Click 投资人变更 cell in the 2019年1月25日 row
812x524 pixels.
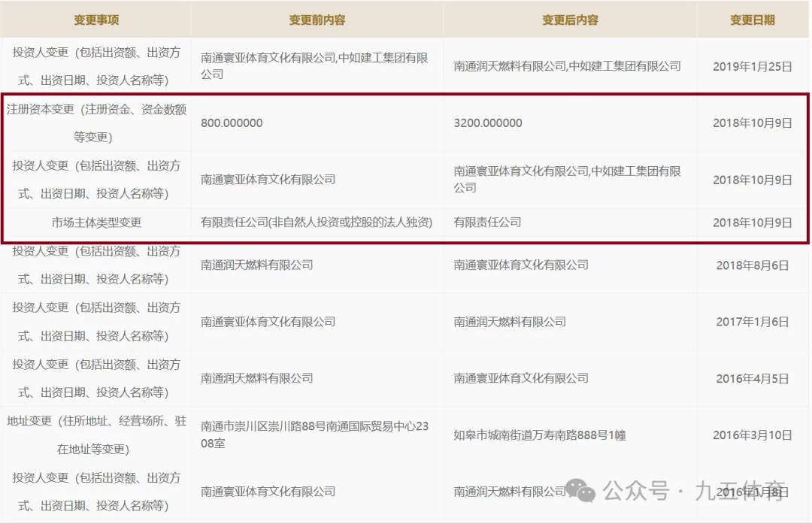pyautogui.click(x=96, y=66)
